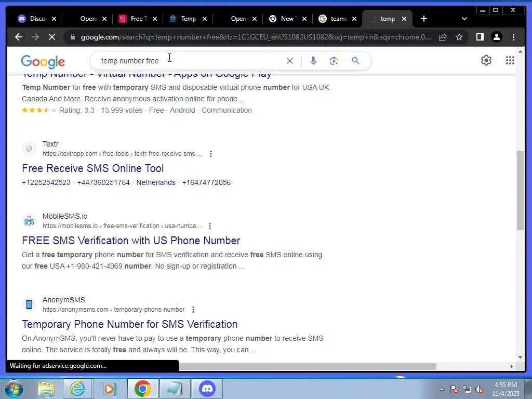Image resolution: width=532 pixels, height=399 pixels.
Task: Open the +447360251784 sitelink
Action: click(103, 182)
